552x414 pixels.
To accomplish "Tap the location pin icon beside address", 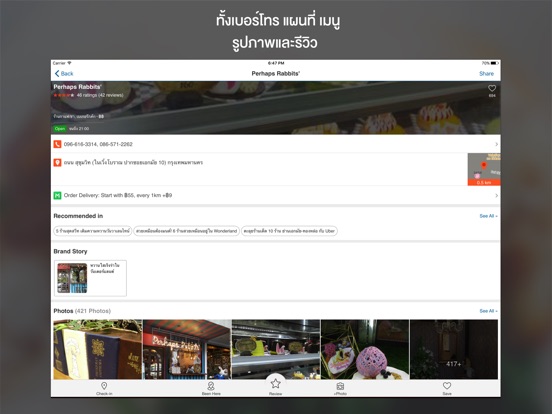I will coord(57,163).
